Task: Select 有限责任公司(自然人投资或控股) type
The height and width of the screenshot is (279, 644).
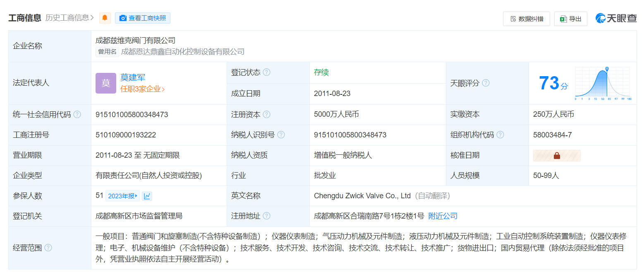Action: [149, 176]
